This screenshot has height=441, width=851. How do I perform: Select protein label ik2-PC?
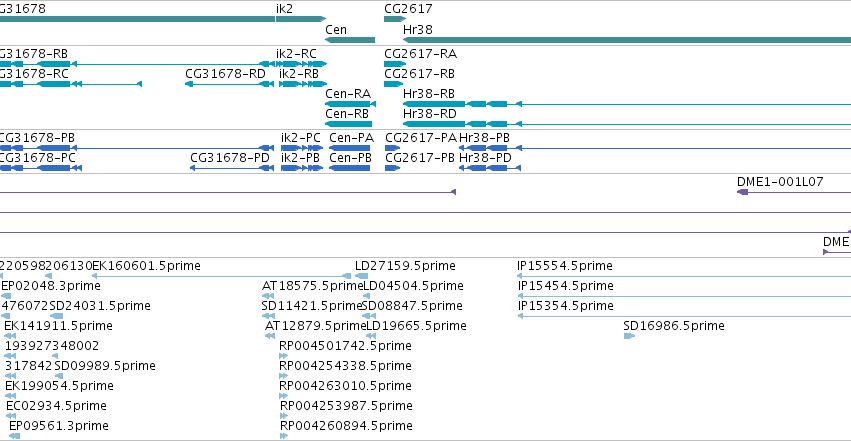pos(301,138)
